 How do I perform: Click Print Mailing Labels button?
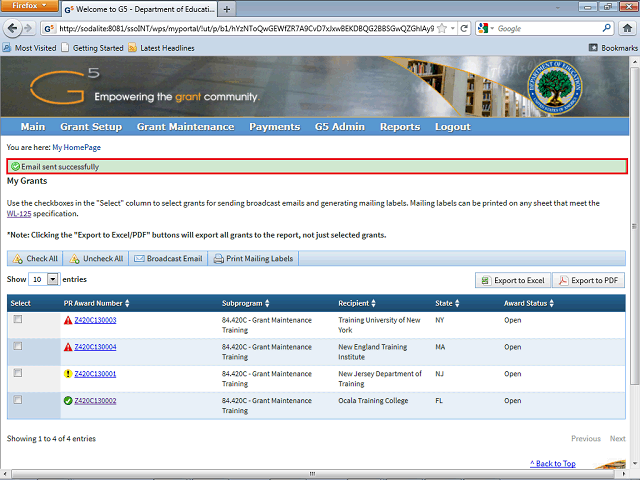(253, 258)
